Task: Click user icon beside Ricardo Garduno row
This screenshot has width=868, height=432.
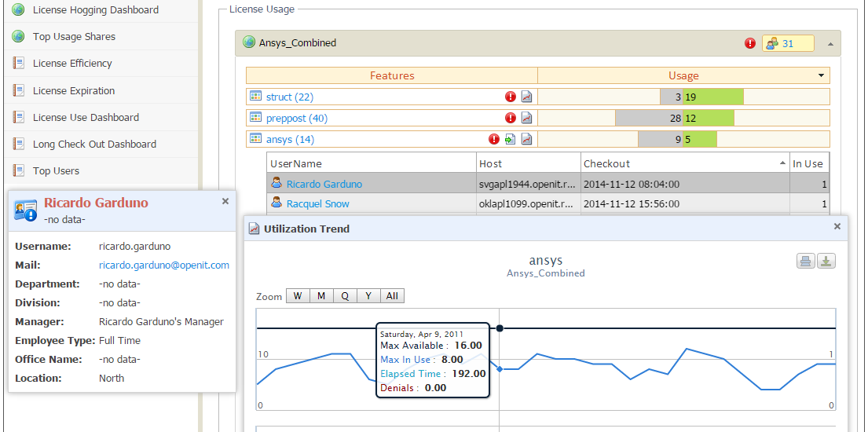Action: tap(277, 183)
